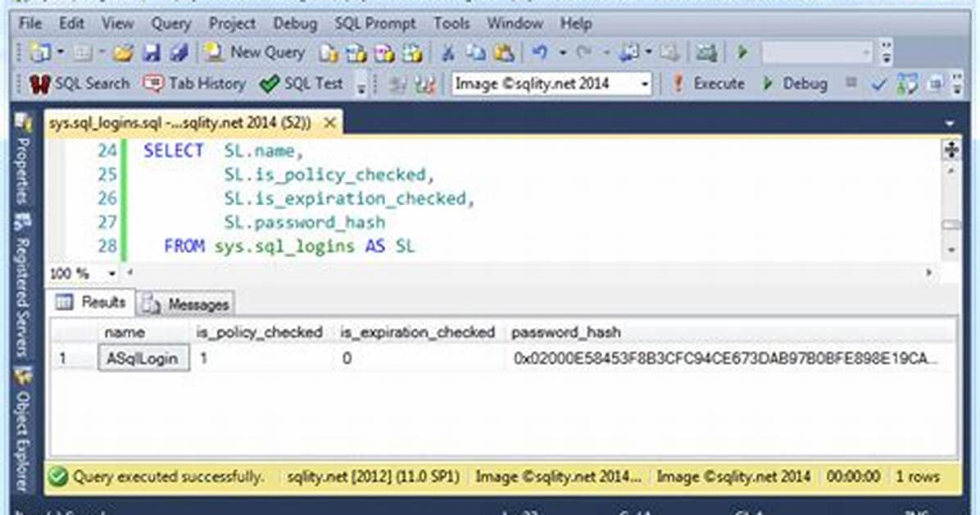The height and width of the screenshot is (515, 980).
Task: Click the Analysis Services MDX Query icon
Action: (356, 54)
